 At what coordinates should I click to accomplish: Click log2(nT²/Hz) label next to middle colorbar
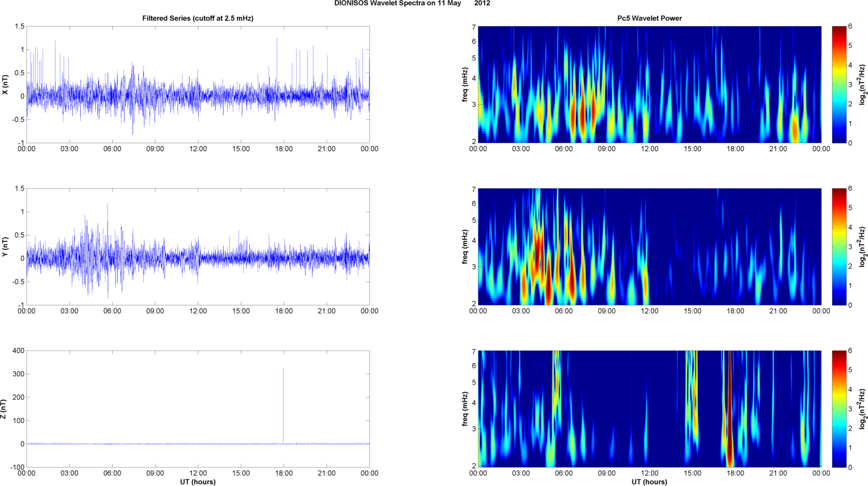click(x=863, y=247)
